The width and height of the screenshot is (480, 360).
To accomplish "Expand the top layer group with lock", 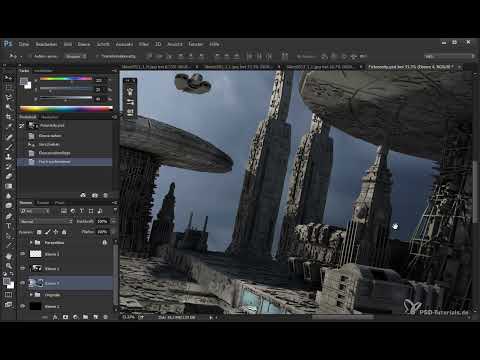I will (31, 243).
